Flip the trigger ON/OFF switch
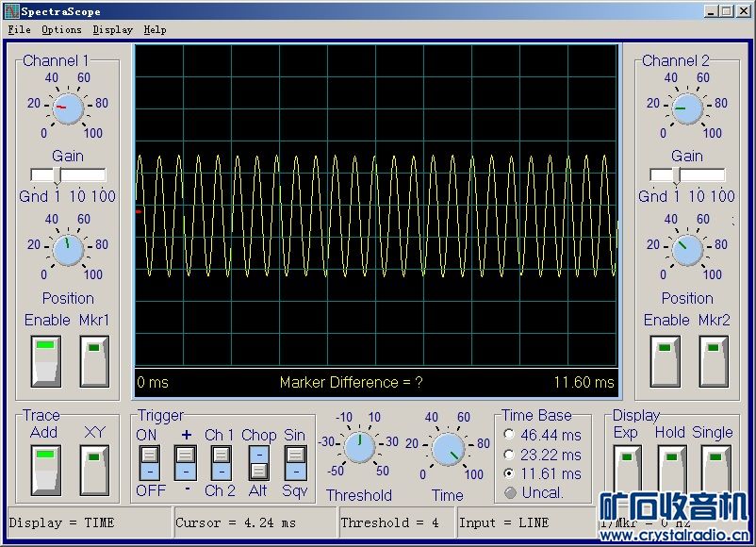Image resolution: width=756 pixels, height=547 pixels. click(x=148, y=462)
